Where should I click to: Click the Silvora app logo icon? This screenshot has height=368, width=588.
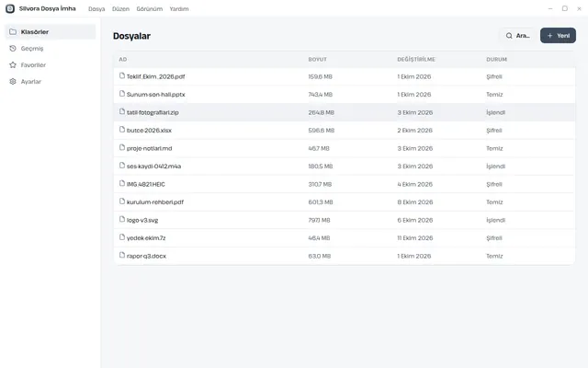(10, 8)
